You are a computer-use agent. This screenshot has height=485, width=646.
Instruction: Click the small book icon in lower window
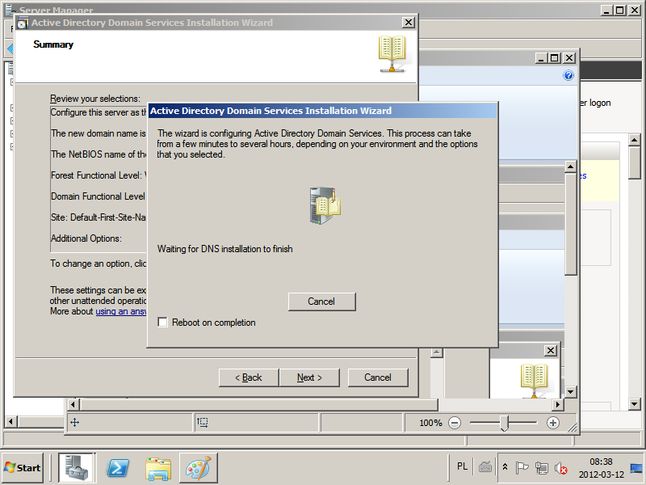click(534, 381)
